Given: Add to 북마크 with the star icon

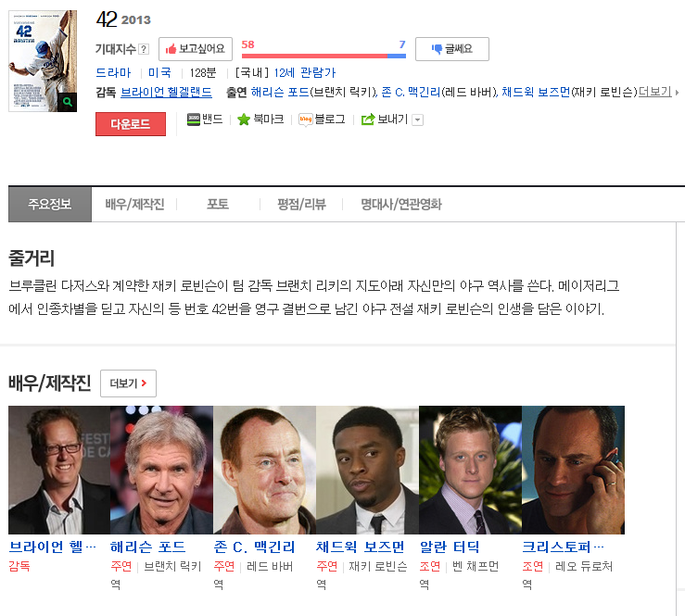Looking at the screenshot, I should (x=244, y=119).
